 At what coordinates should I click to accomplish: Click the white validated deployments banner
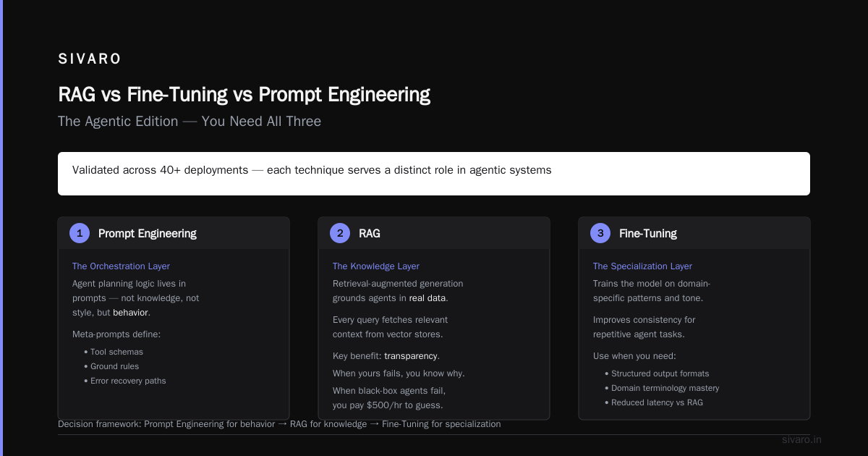pyautogui.click(x=434, y=174)
